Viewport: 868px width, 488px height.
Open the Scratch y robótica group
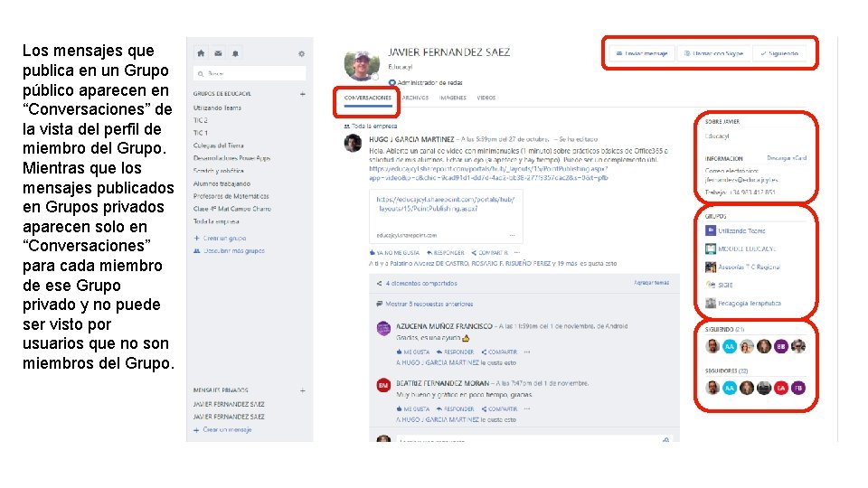click(x=218, y=171)
